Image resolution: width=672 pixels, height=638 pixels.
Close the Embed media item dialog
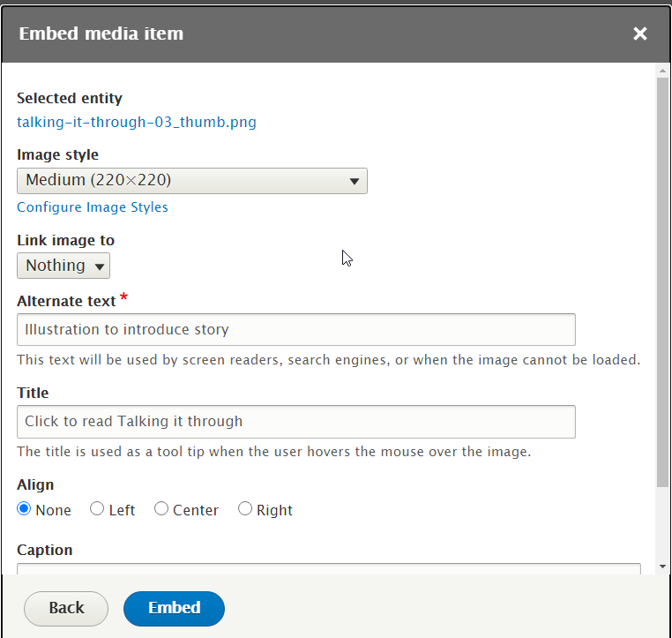pos(640,34)
